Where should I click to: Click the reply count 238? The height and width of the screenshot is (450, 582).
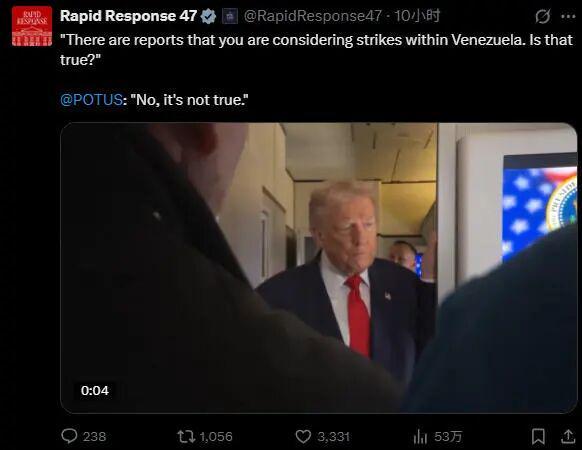pyautogui.click(x=94, y=436)
